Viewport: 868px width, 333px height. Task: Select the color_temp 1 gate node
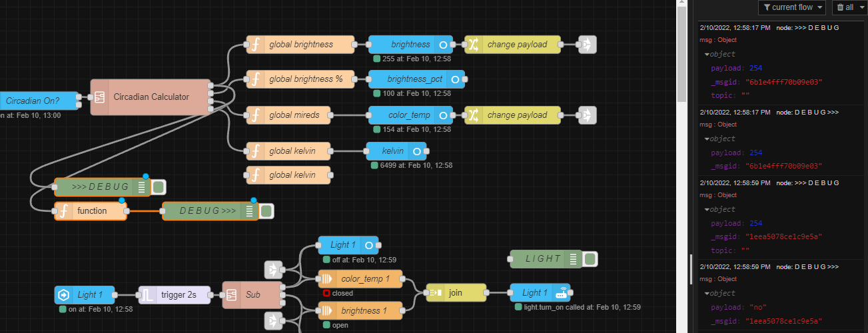360,279
